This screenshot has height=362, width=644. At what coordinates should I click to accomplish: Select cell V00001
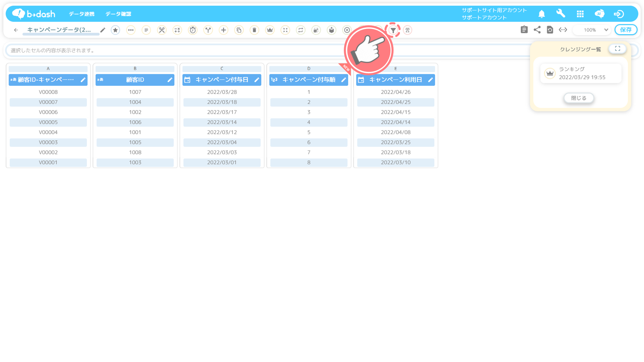click(x=48, y=162)
